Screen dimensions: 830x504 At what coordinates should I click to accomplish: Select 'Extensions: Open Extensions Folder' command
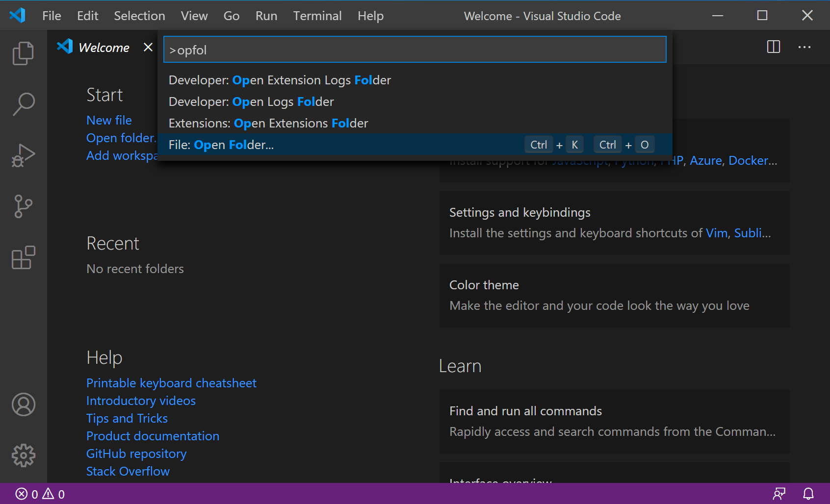tap(268, 123)
